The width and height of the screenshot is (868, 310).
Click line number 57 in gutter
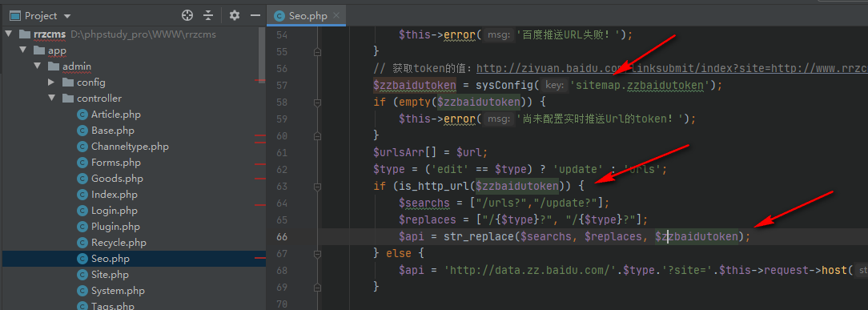click(x=282, y=85)
